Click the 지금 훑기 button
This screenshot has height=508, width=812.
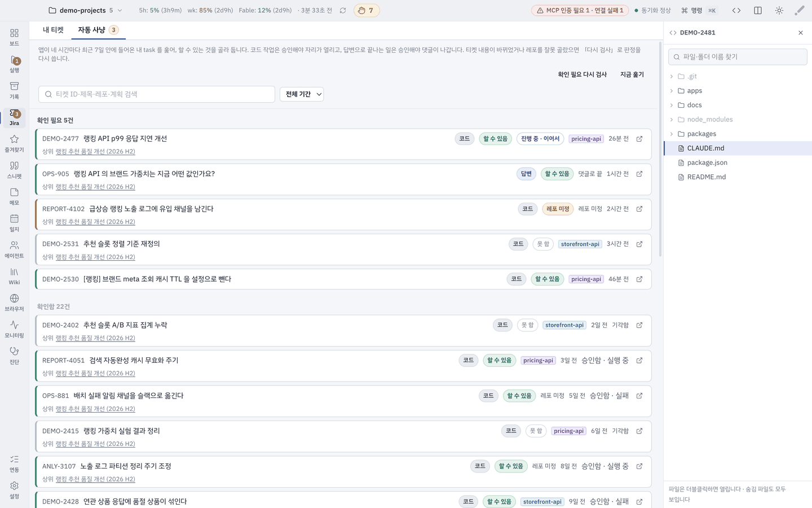click(x=632, y=75)
